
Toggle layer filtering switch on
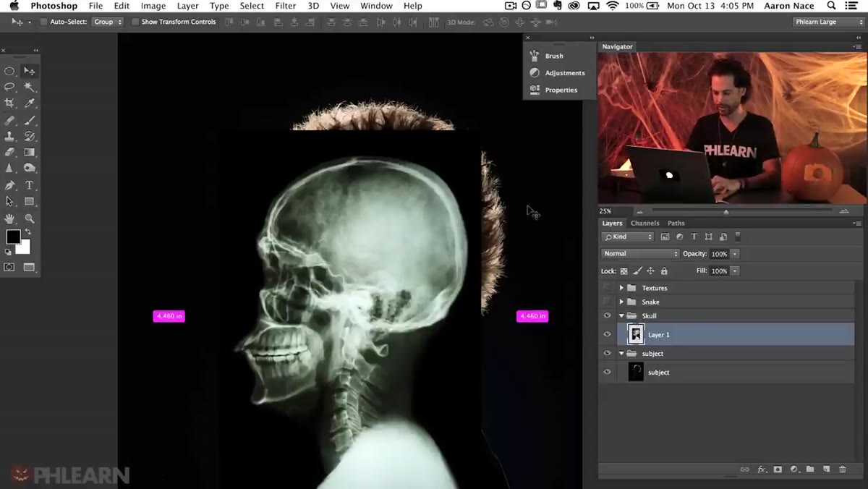pyautogui.click(x=738, y=237)
